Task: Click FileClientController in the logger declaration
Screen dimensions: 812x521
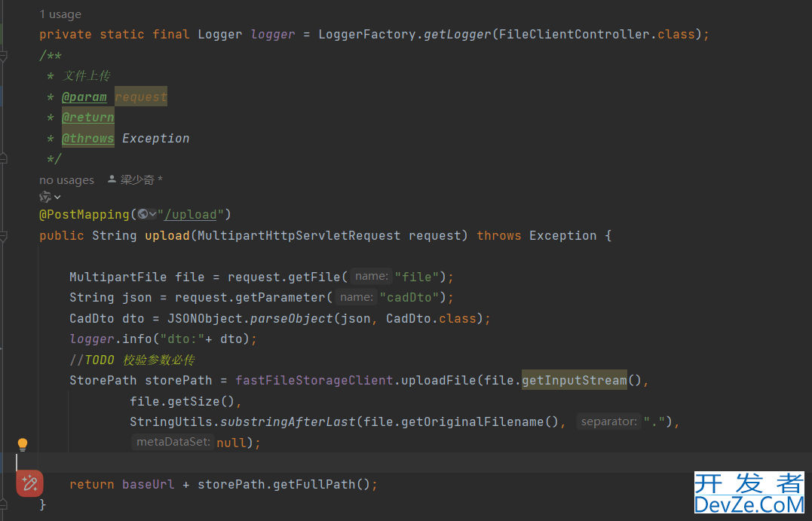Action: [575, 34]
